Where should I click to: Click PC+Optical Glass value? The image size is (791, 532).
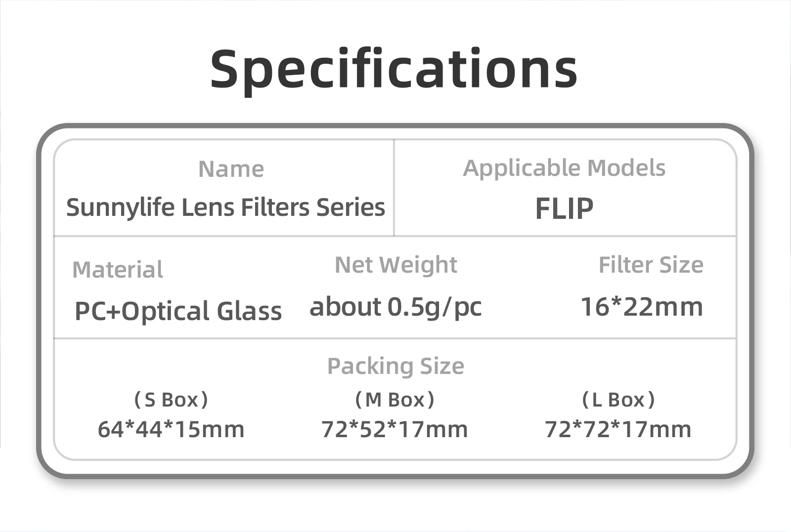(178, 311)
